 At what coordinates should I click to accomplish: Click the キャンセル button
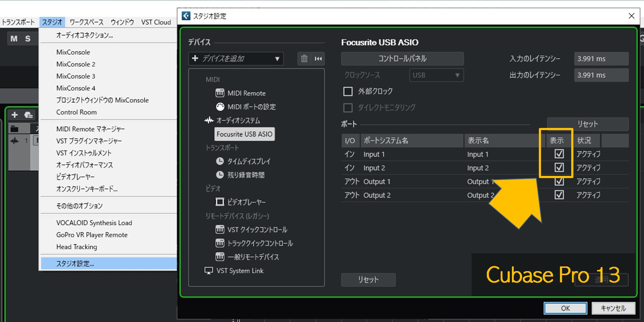[613, 308]
